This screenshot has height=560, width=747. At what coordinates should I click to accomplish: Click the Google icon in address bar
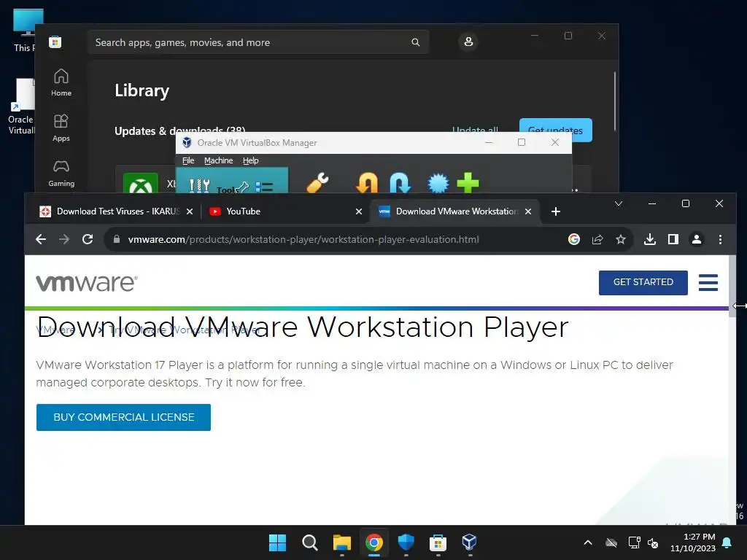(574, 239)
